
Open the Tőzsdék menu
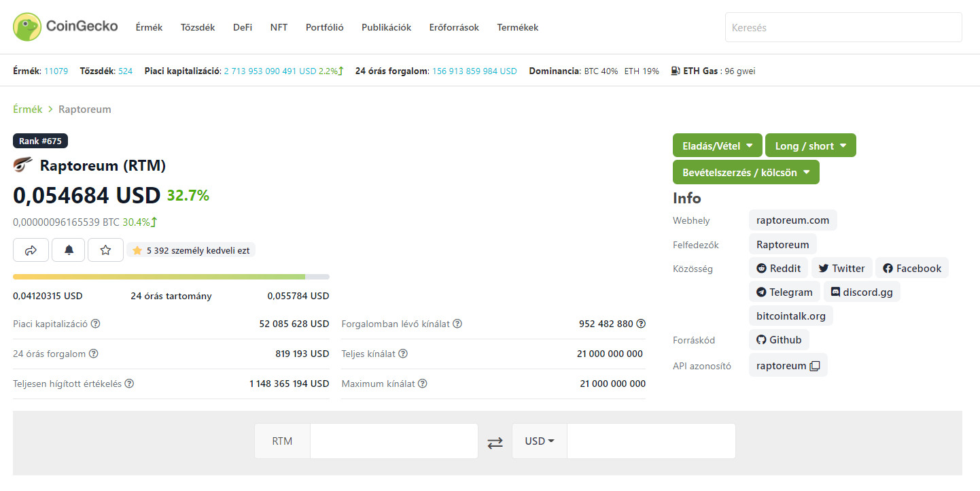(198, 28)
